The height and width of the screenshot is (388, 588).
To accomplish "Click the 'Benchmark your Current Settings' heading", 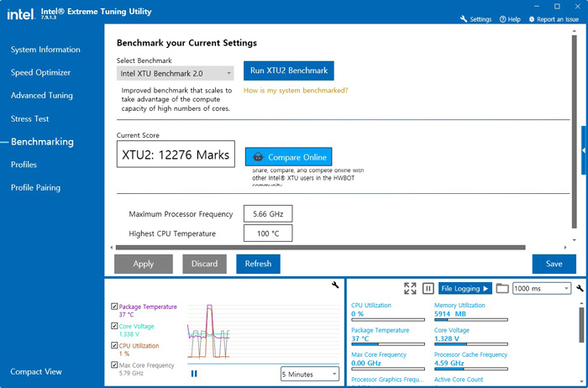I will coord(186,43).
